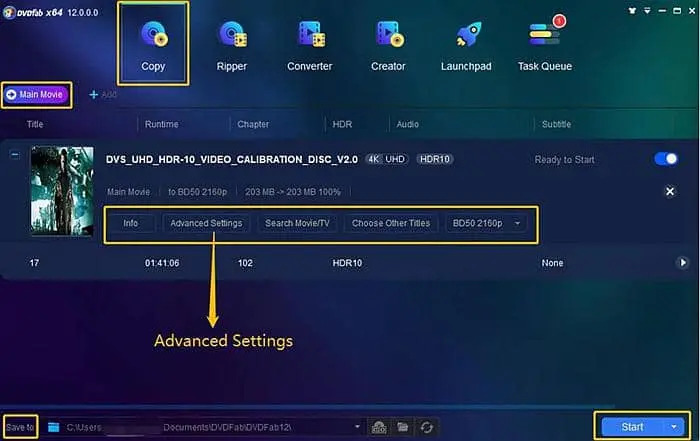Click the HDR column header
The image size is (700, 441).
342,124
